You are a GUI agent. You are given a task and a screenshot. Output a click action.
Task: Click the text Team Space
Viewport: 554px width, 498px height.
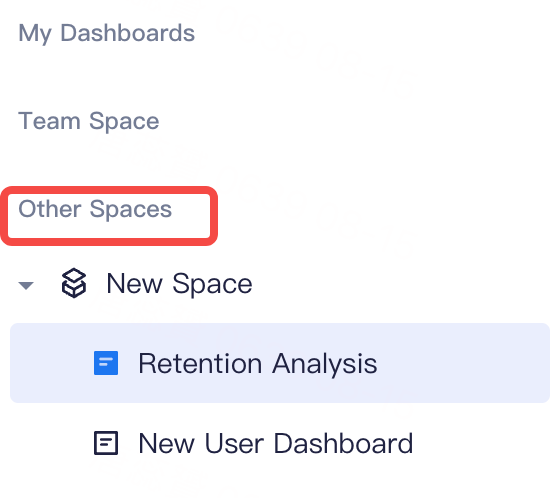[x=89, y=121]
